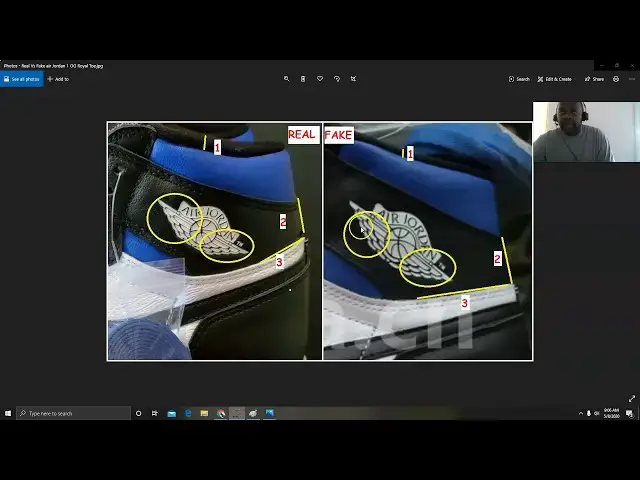Show hidden system tray icons chevron
640x480 pixels.
tap(581, 413)
